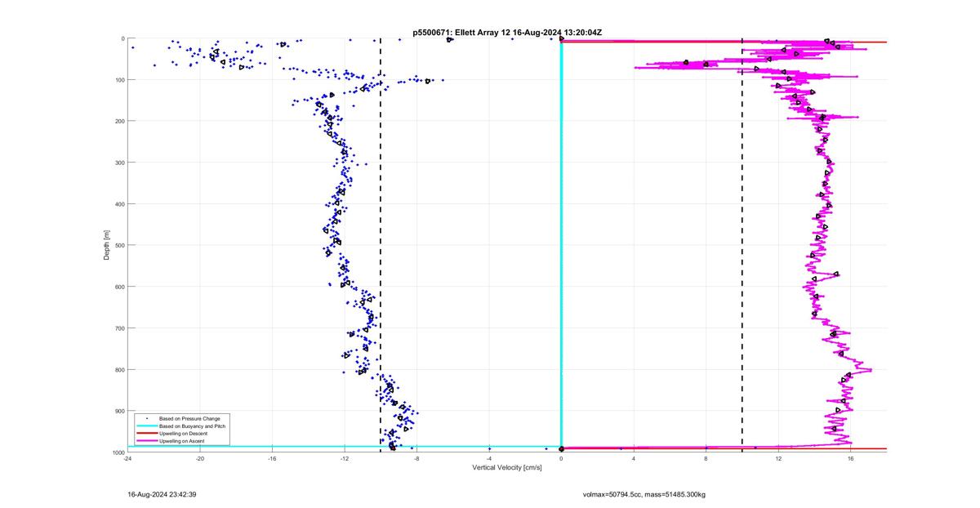Click the '400' depth axis tick label
The width and height of the screenshot is (980, 508).
click(118, 204)
